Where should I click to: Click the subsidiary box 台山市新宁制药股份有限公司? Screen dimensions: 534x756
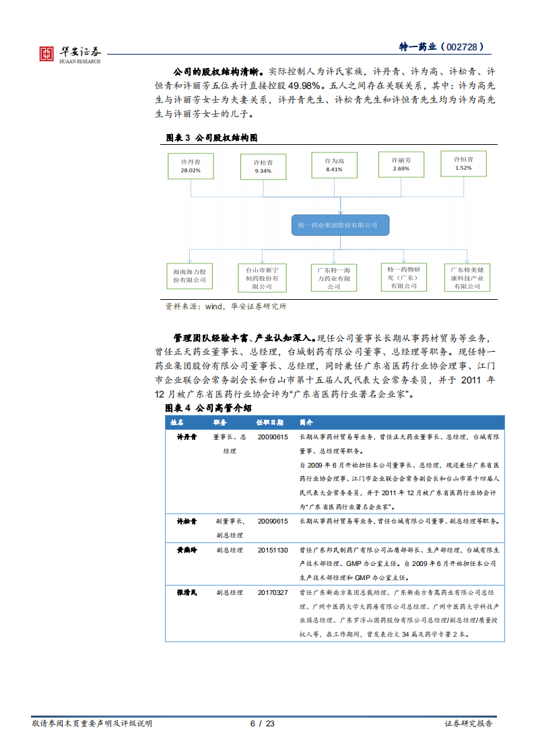point(262,278)
